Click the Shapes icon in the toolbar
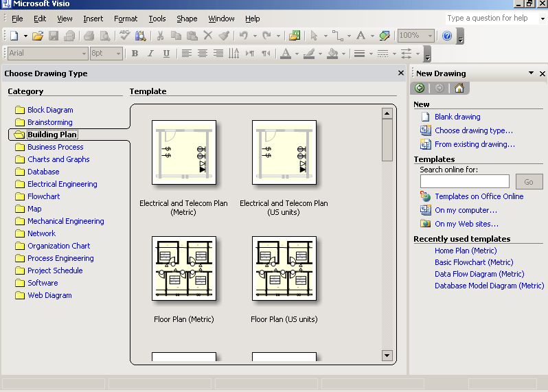The height and width of the screenshot is (392, 548). (295, 36)
